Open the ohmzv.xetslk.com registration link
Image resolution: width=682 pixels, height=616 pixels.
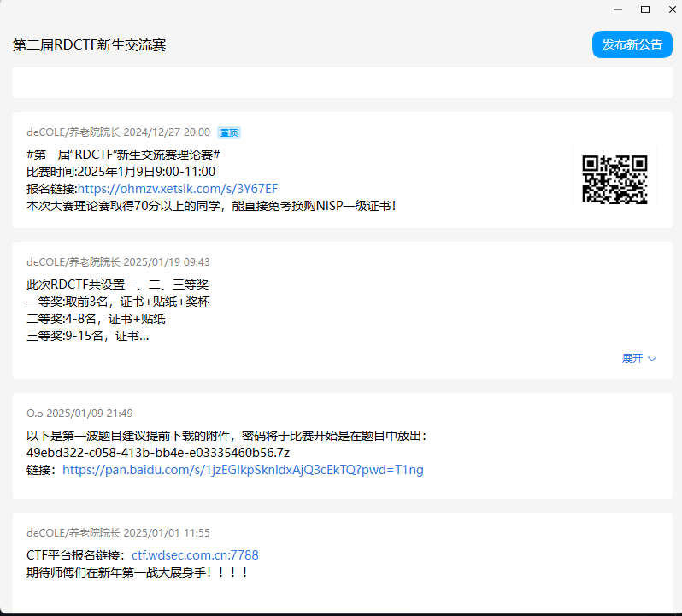click(x=178, y=188)
